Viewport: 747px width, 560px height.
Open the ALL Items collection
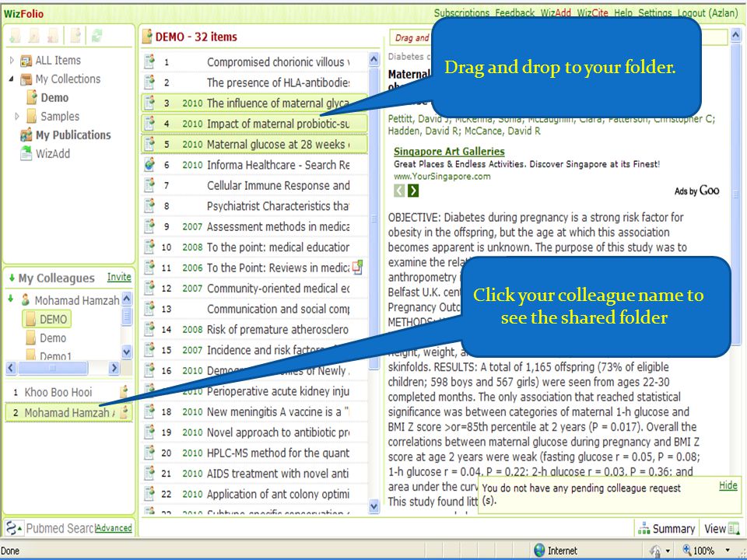coord(58,61)
